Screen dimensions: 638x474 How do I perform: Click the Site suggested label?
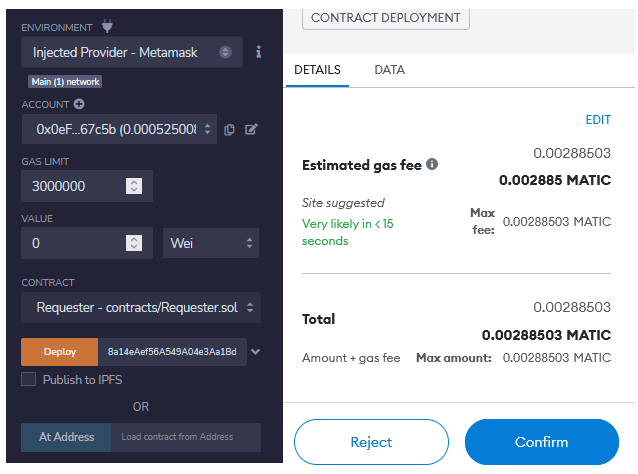(343, 203)
